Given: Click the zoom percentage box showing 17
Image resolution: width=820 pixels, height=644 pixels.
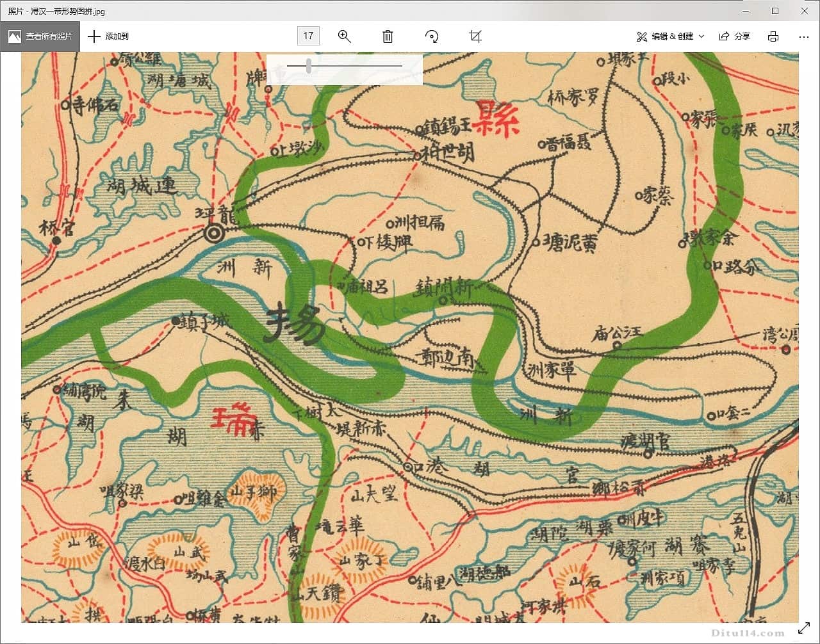Looking at the screenshot, I should pos(308,36).
